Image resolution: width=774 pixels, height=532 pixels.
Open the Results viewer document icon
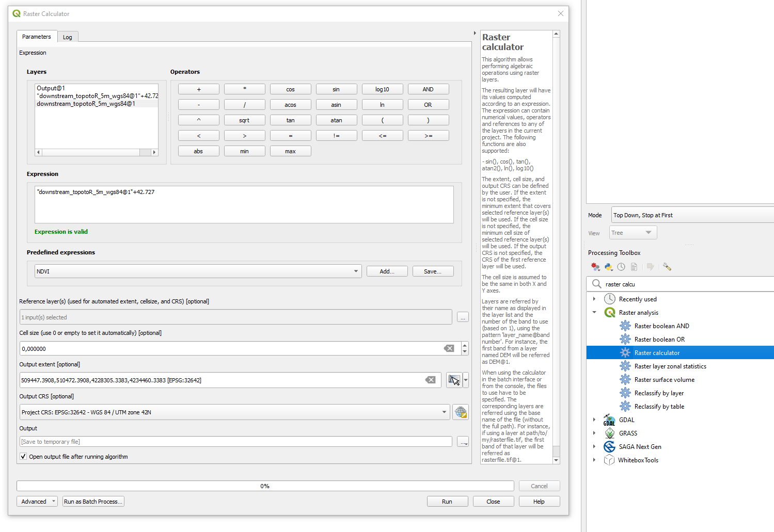point(634,267)
